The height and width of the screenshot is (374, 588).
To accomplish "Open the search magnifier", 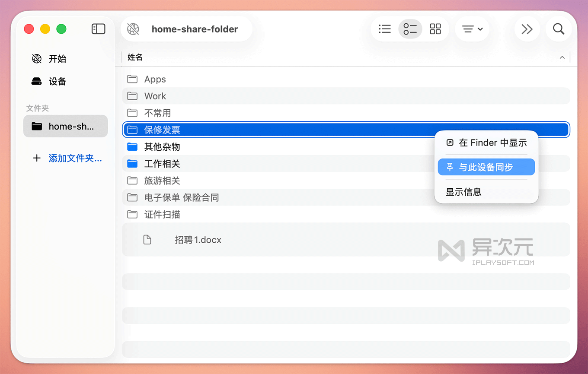I will [x=559, y=29].
